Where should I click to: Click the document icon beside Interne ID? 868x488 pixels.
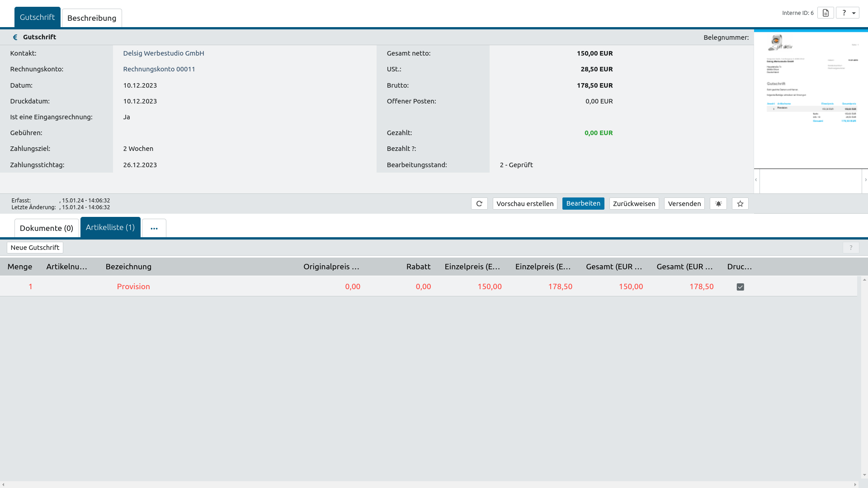tap(826, 13)
